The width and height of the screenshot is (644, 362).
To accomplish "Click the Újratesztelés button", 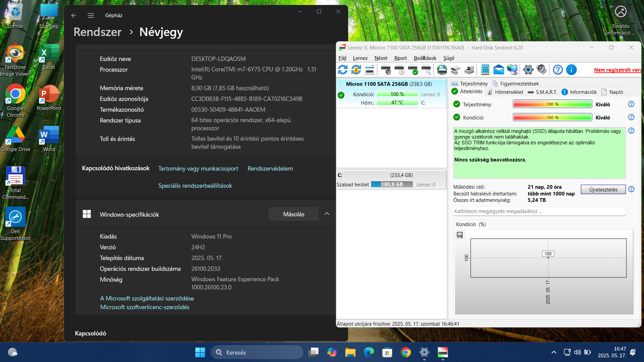I will tap(603, 189).
